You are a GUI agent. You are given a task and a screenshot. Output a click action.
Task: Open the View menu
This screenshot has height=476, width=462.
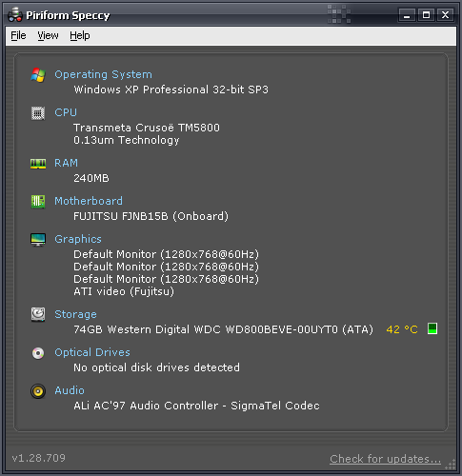click(48, 35)
